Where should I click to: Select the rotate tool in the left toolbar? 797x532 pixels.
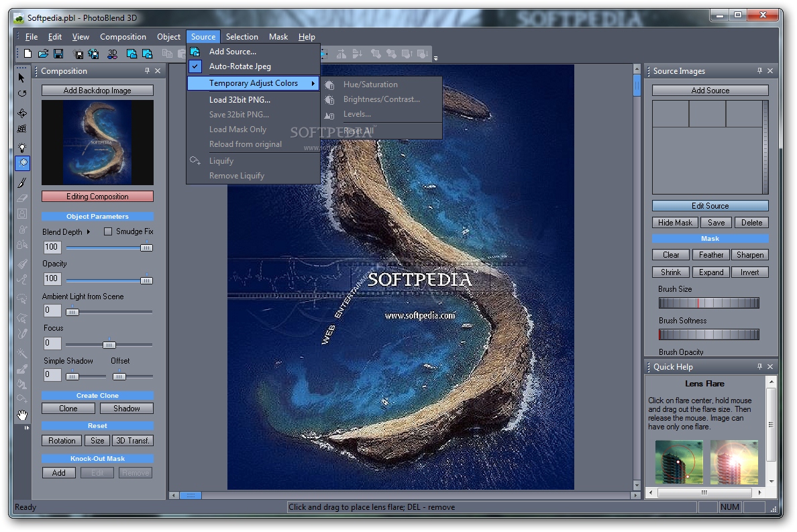click(22, 93)
